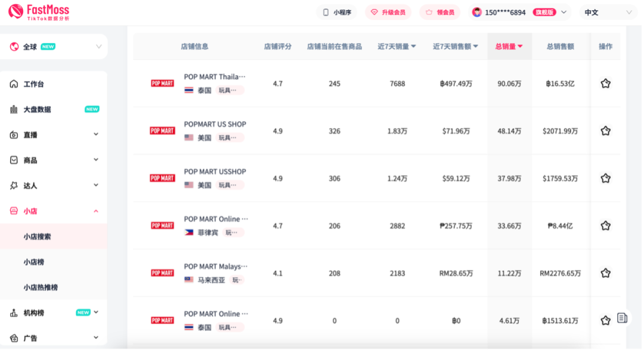Click the FastMoss logo
644x350 pixels.
(x=39, y=13)
